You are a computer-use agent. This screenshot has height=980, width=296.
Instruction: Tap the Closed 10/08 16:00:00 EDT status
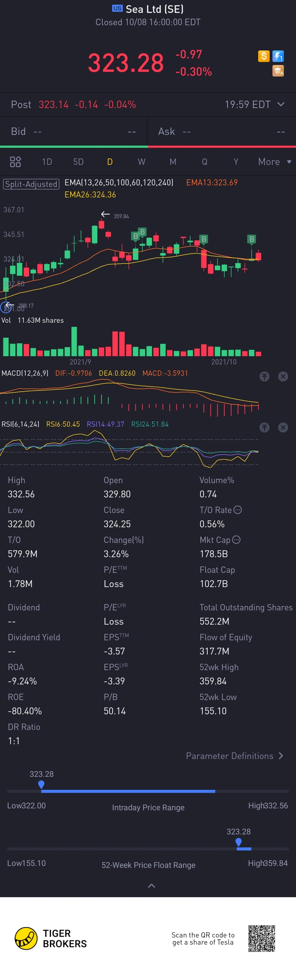(x=148, y=22)
